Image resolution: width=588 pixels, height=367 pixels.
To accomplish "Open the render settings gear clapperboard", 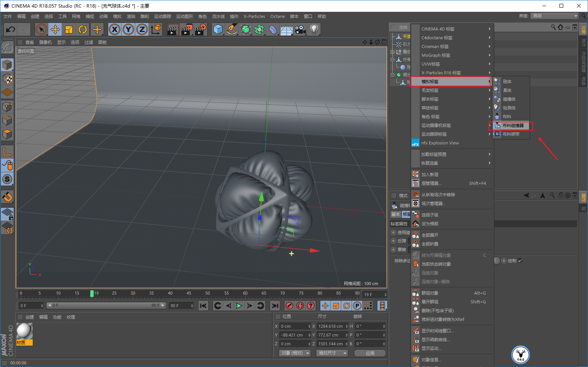I will pos(201,29).
